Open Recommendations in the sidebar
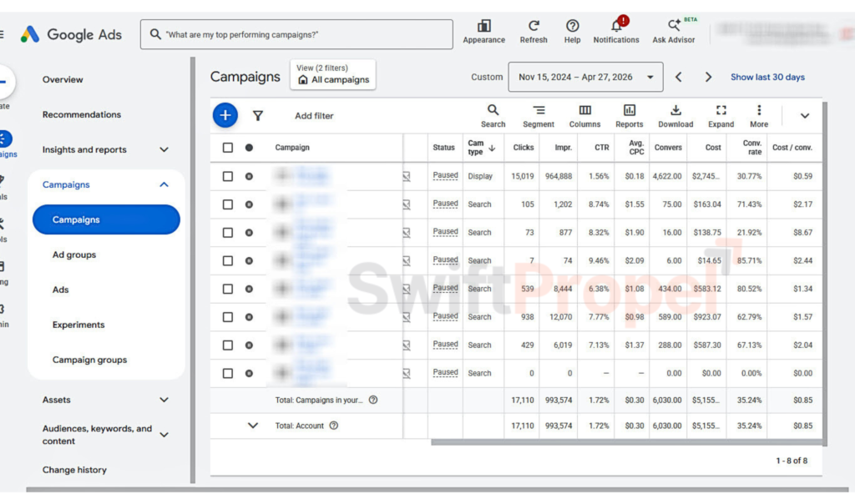855x504 pixels. point(82,114)
